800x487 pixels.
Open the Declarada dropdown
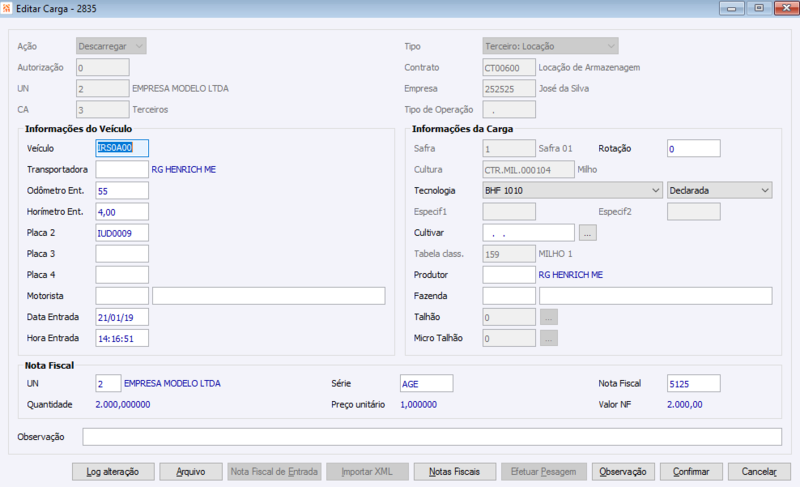[x=719, y=190]
